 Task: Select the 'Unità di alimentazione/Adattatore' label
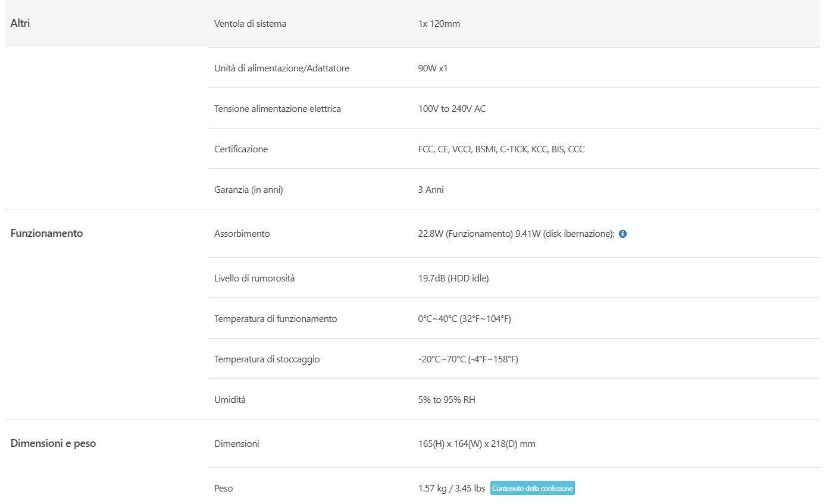point(281,68)
